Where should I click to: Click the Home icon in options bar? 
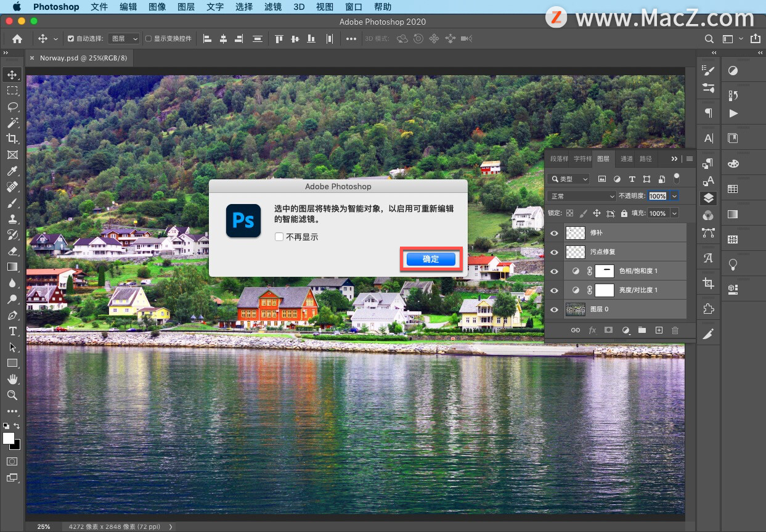[x=17, y=39]
